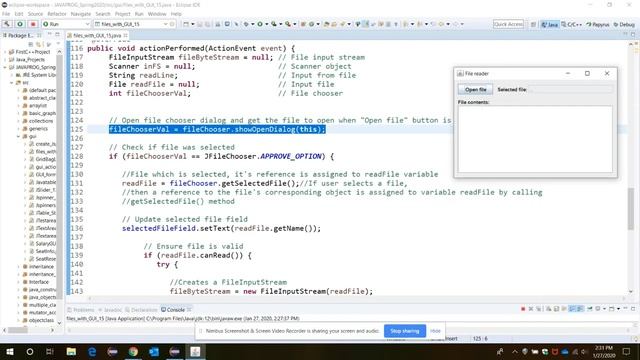The height and width of the screenshot is (360, 640).
Task: Switch to the Problems tab
Action: (x=81, y=310)
